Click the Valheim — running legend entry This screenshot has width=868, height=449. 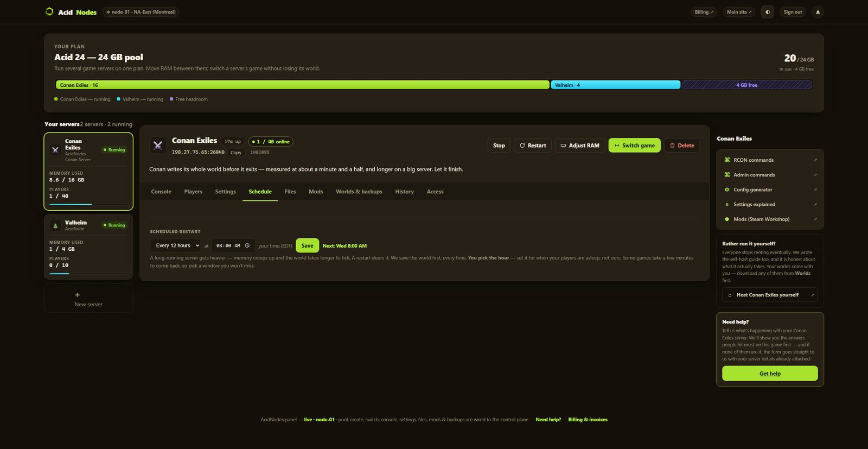(x=140, y=99)
